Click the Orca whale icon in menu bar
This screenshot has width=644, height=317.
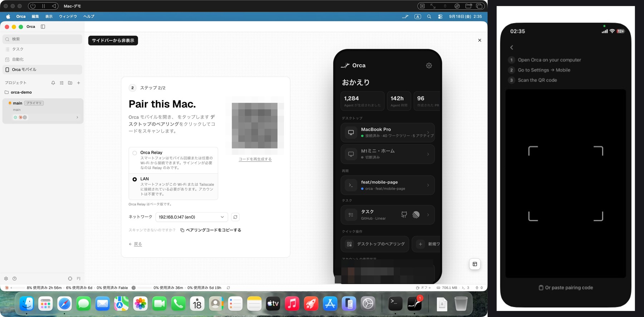point(405,16)
